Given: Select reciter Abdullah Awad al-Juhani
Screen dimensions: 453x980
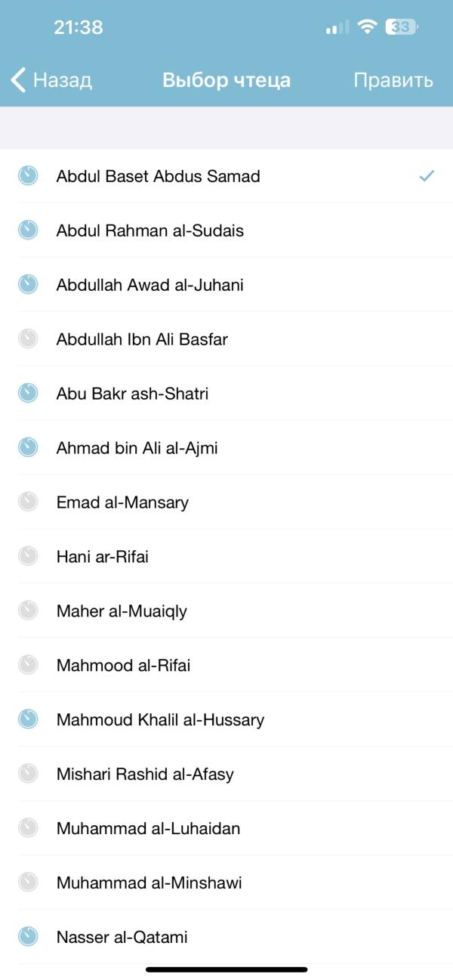Looking at the screenshot, I should pos(149,285).
